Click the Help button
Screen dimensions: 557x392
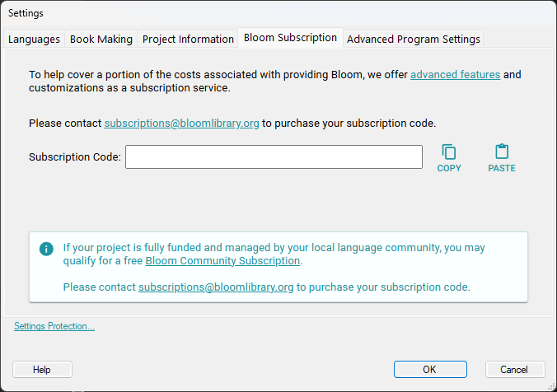(x=42, y=370)
